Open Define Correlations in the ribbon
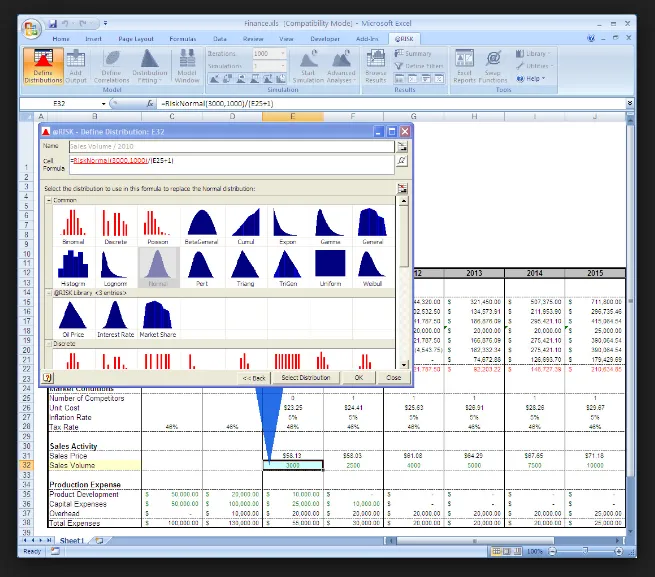This screenshot has width=655, height=577. pyautogui.click(x=111, y=66)
